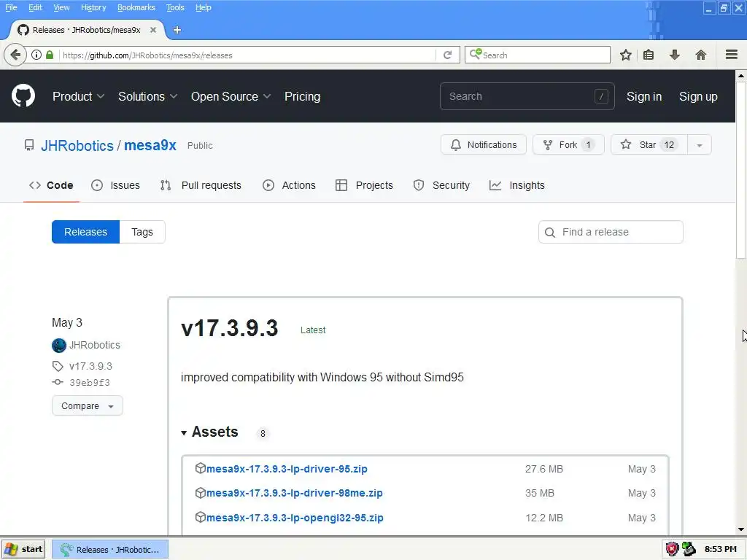747x560 pixels.
Task: Click Sign in
Action: pos(643,97)
